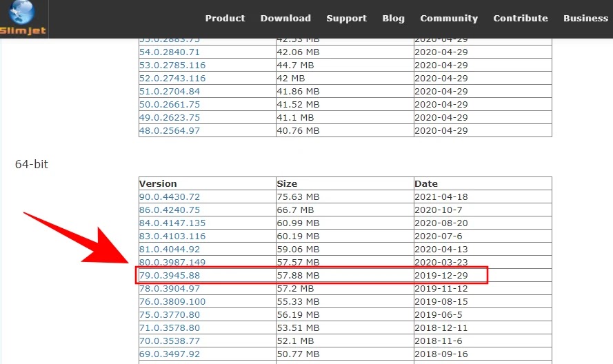This screenshot has height=364, width=613.
Task: Open the Download menu
Action: pyautogui.click(x=285, y=19)
